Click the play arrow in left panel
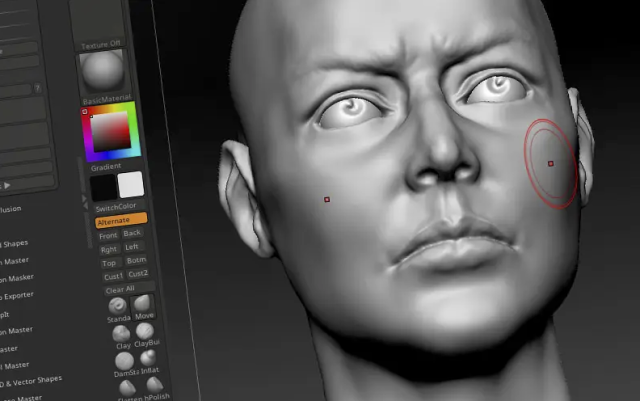This screenshot has width=640, height=401. pyautogui.click(x=7, y=185)
